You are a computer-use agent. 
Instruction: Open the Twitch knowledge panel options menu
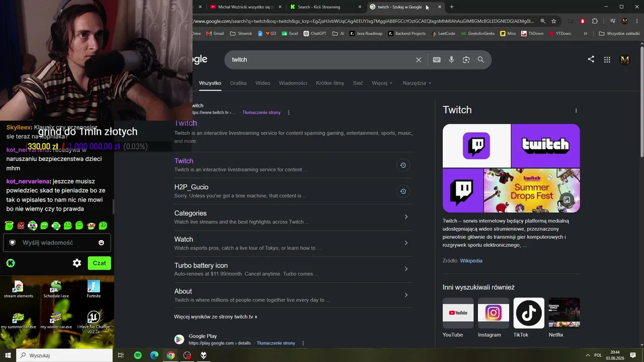click(576, 111)
